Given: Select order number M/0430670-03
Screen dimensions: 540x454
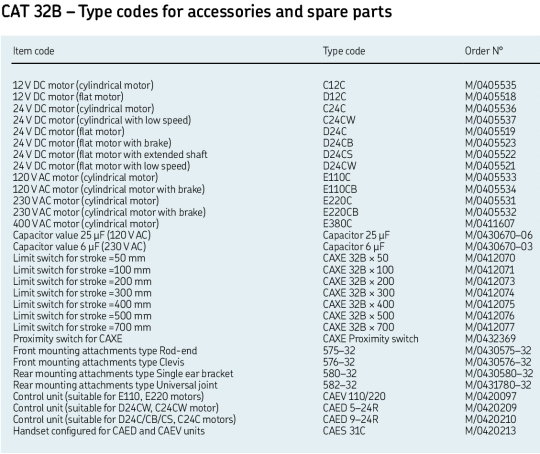Looking at the screenshot, I should [499, 247].
